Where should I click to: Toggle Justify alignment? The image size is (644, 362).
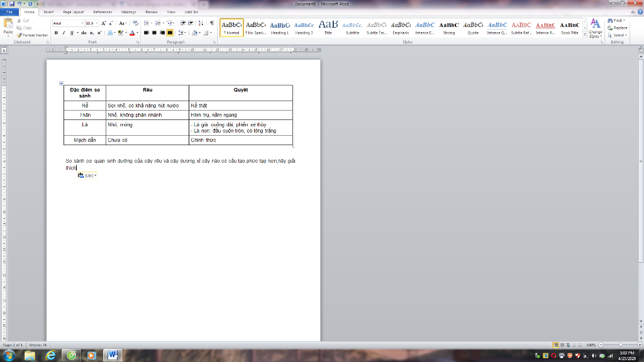pos(170,33)
